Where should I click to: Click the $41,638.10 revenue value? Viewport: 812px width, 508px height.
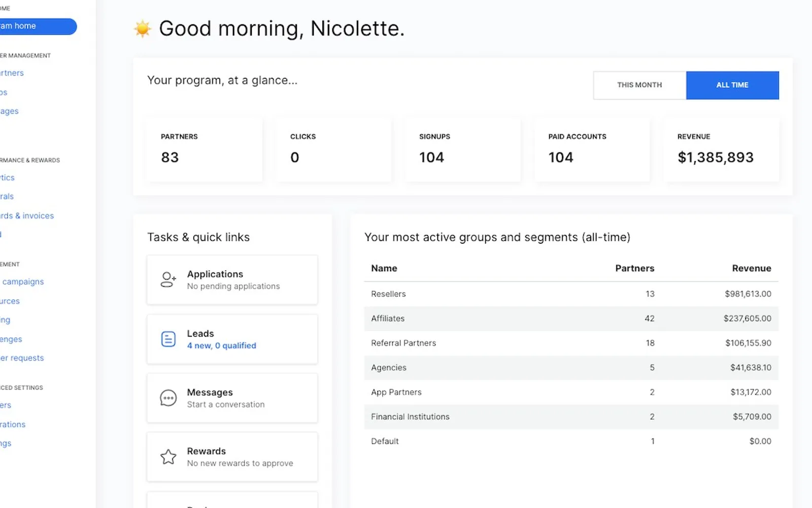[x=751, y=367]
